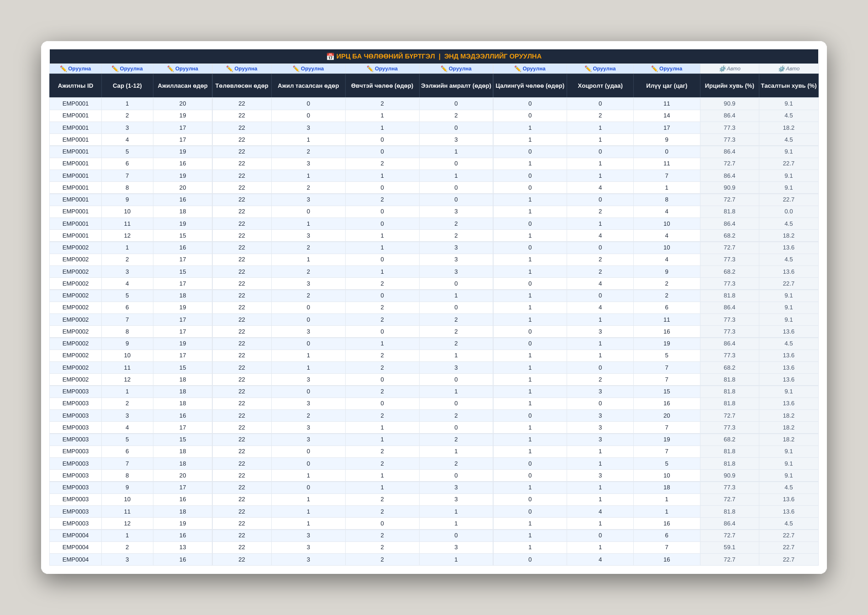The image size is (868, 615).
Task: Click the pencil icon above Өвчтэй чөлөө column
Action: coord(370,69)
